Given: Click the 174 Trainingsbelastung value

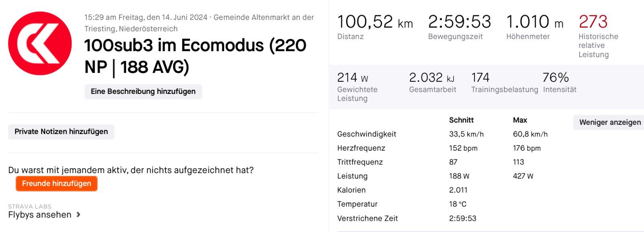Looking at the screenshot, I should pyautogui.click(x=480, y=77).
